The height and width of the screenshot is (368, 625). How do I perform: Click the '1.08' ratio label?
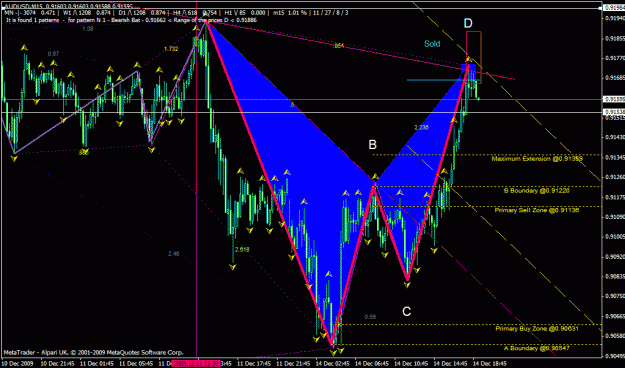(x=88, y=29)
